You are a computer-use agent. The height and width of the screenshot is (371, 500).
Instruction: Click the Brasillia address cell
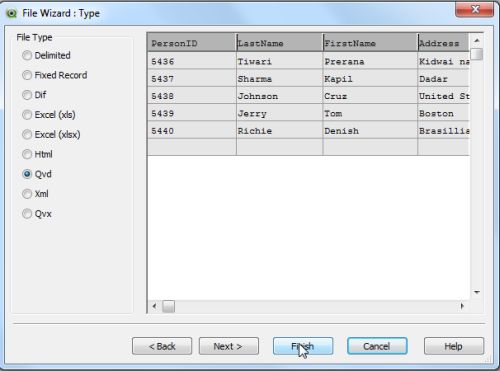pyautogui.click(x=443, y=131)
